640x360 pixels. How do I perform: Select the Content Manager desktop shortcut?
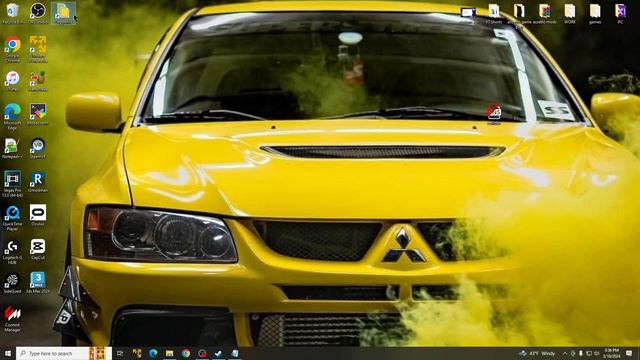tap(13, 319)
